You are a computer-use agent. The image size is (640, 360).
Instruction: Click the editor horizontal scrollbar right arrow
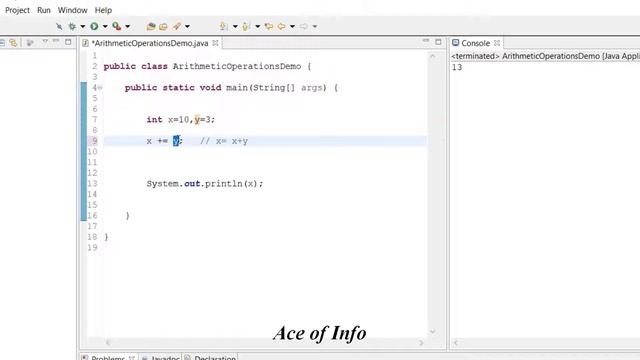tap(421, 342)
